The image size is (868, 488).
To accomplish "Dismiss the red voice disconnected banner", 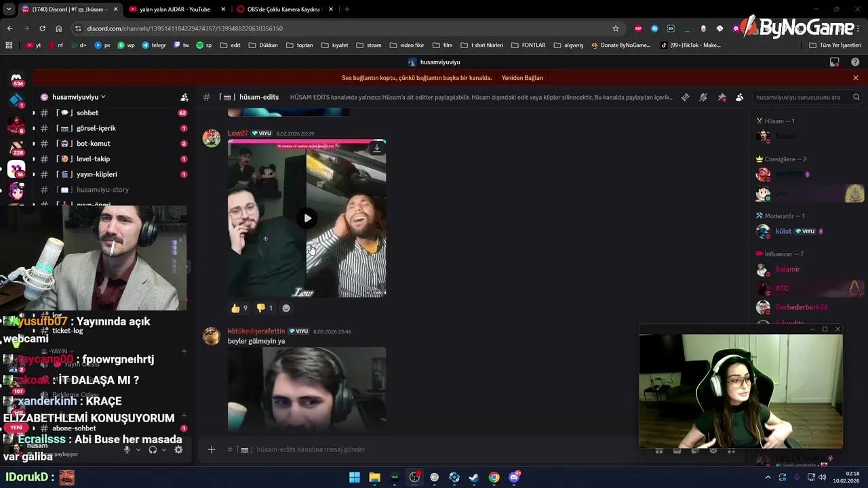I will [855, 78].
